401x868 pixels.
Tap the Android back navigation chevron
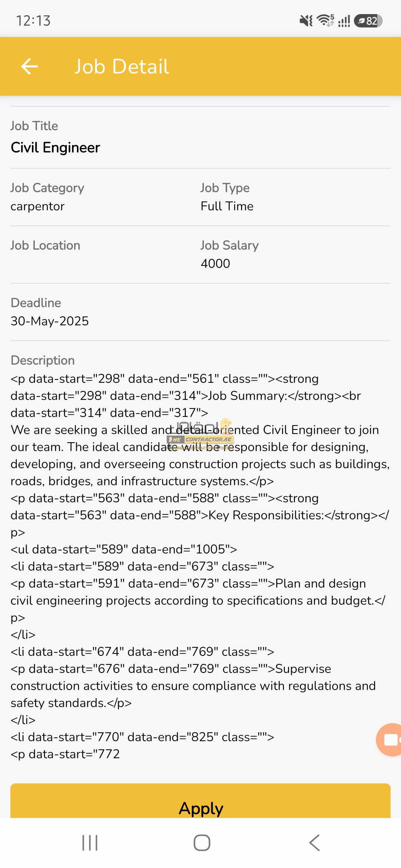[x=314, y=843]
